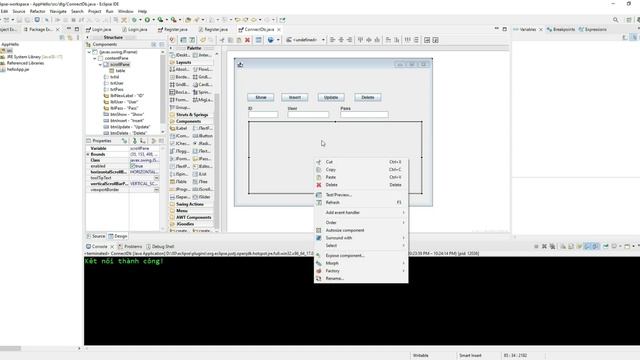Switch to the Debug Shell tab
The image size is (640, 360).
click(x=160, y=247)
